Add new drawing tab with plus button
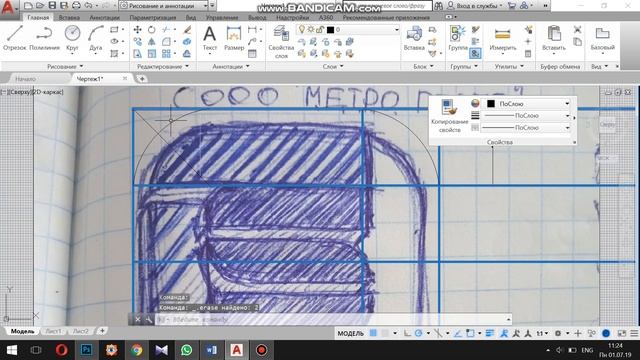Image resolution: width=640 pixels, height=360 pixels. pos(142,79)
